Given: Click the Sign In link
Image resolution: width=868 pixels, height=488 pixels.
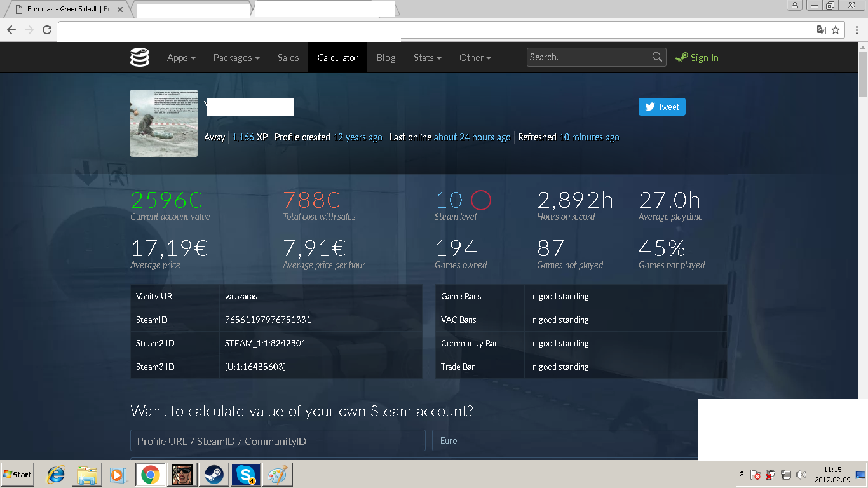Looking at the screenshot, I should pyautogui.click(x=704, y=58).
